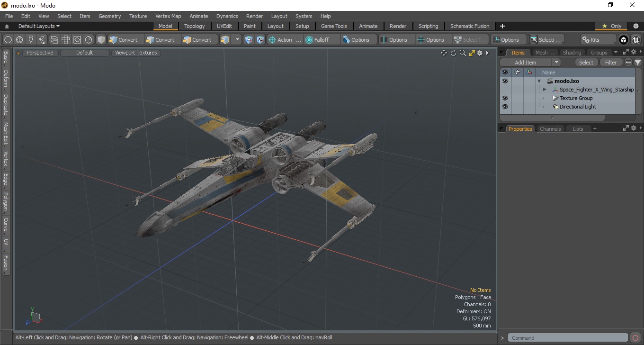Click the command record button icon

[635, 338]
